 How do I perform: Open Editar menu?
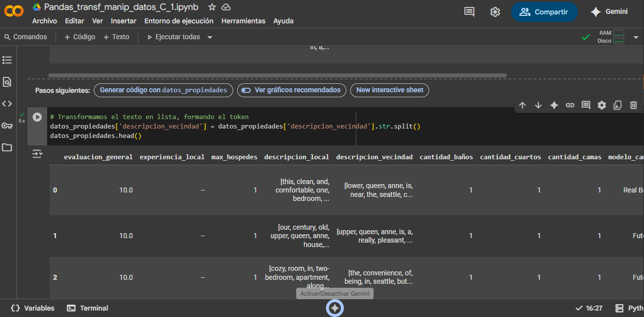pyautogui.click(x=74, y=21)
